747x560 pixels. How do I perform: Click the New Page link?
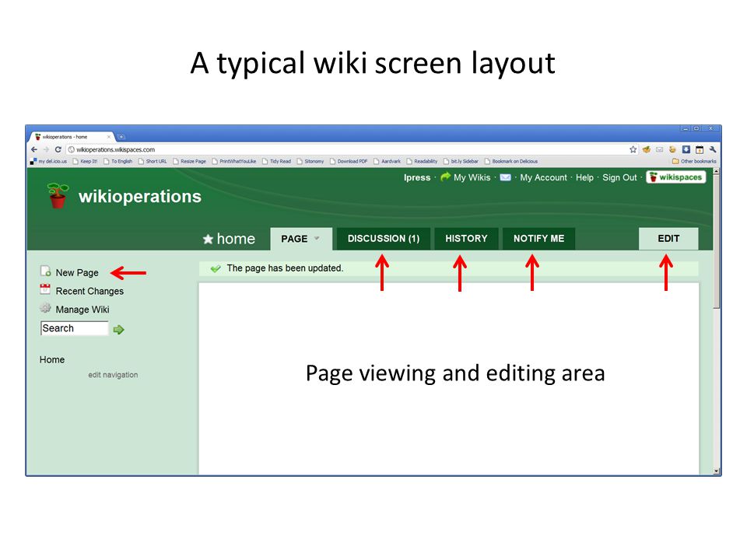pos(77,273)
